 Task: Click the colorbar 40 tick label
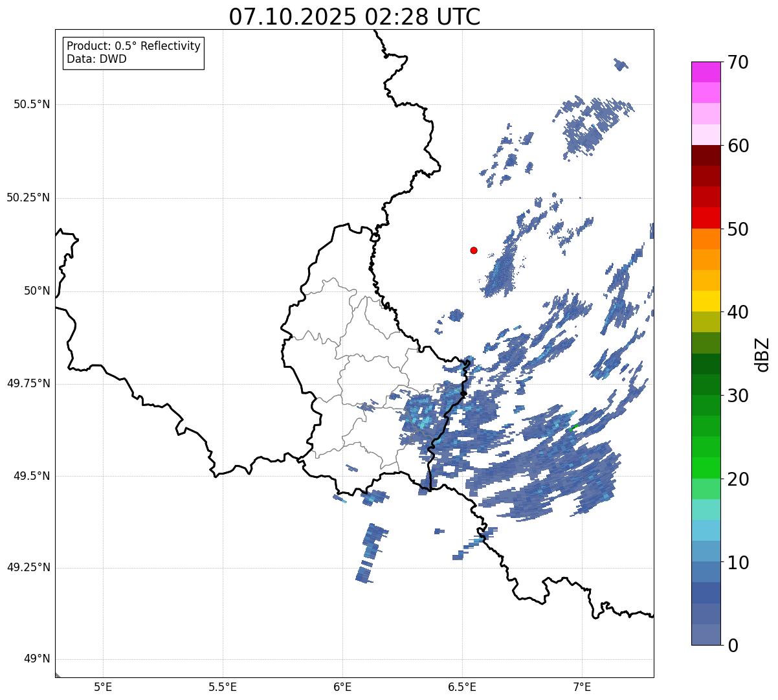coord(738,312)
